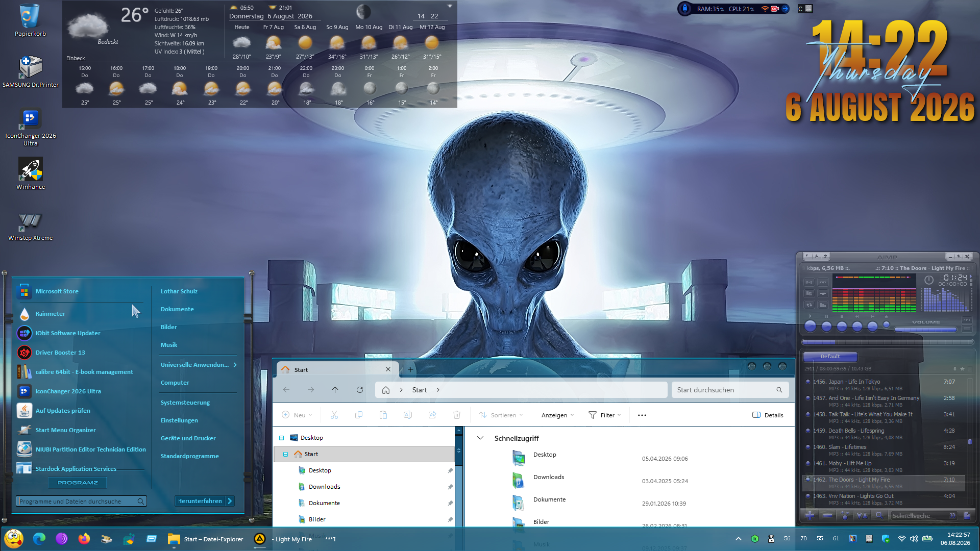Open AIMP playlist file management icon
The width and height of the screenshot is (980, 551).
tap(967, 516)
